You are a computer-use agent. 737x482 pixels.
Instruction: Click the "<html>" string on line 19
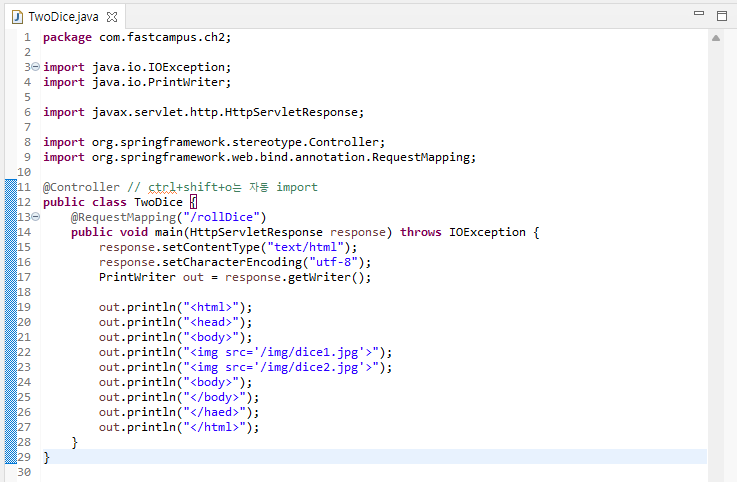211,308
